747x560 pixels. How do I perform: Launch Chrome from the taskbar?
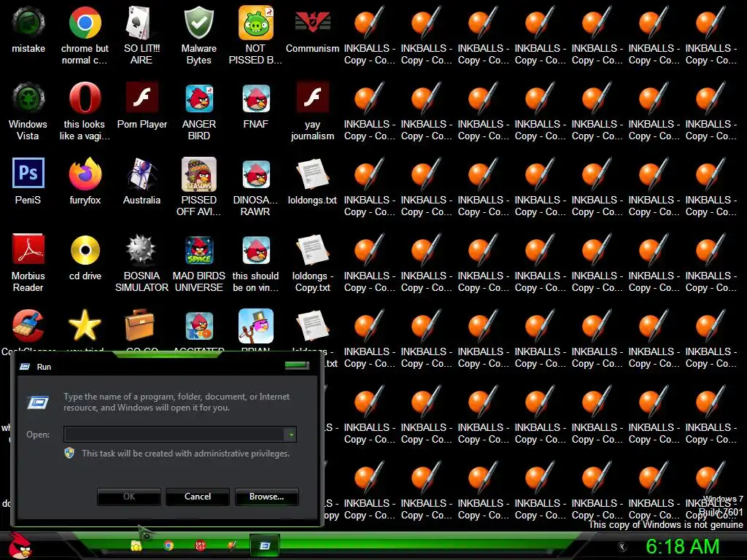tap(169, 545)
